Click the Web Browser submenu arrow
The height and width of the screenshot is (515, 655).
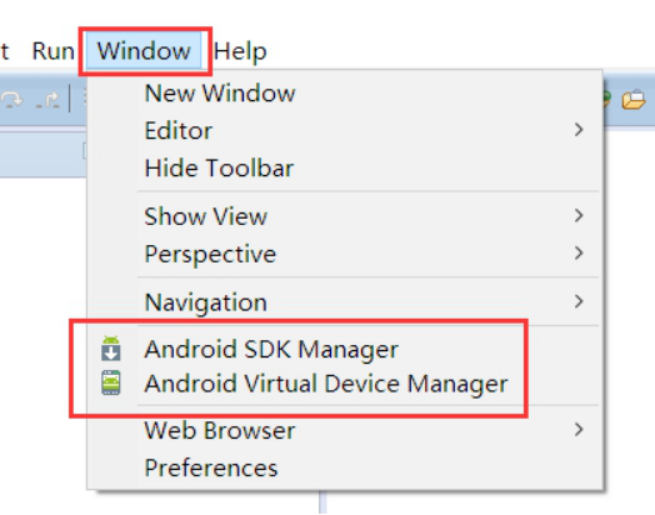tap(579, 429)
